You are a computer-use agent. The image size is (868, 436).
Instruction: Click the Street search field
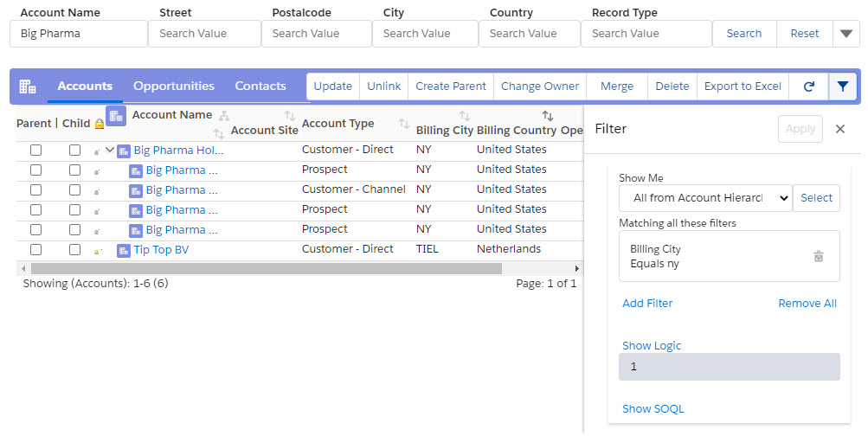(204, 34)
